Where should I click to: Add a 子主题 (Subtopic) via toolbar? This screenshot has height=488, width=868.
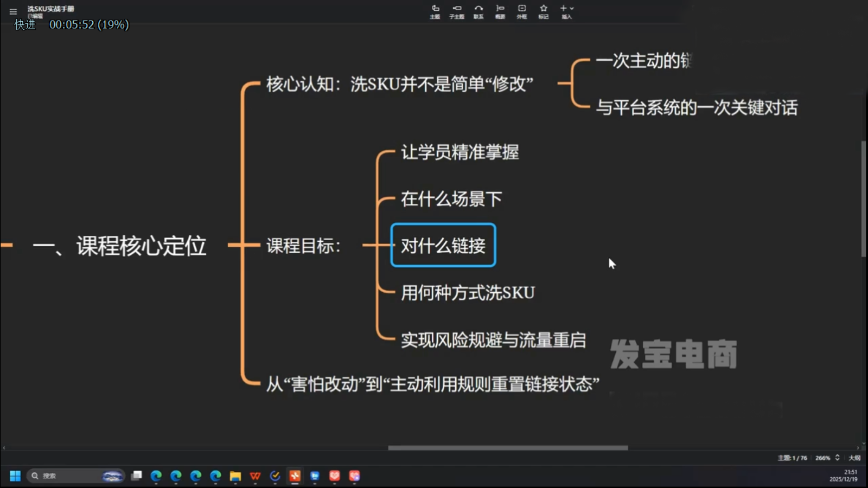point(457,11)
